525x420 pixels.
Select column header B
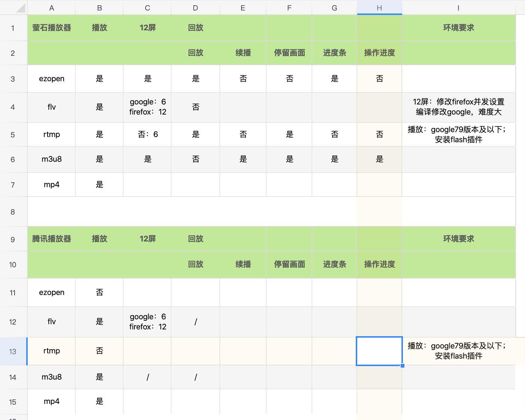[x=99, y=8]
